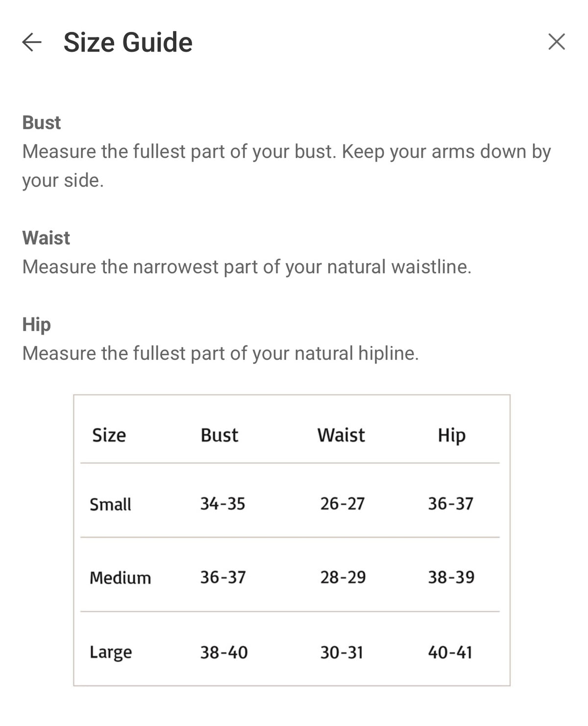The image size is (588, 726).
Task: Click the Waist column header in table
Action: click(341, 435)
